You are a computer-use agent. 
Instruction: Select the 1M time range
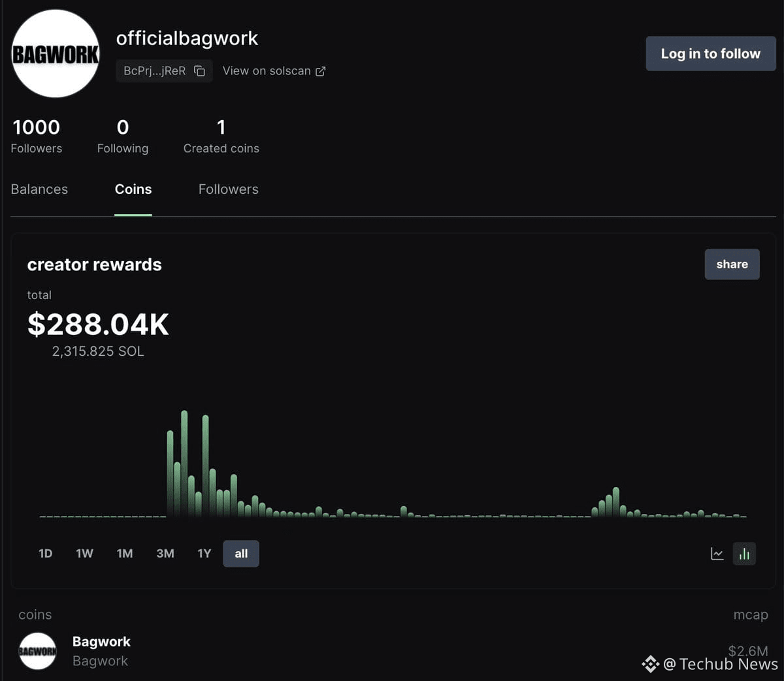click(125, 554)
